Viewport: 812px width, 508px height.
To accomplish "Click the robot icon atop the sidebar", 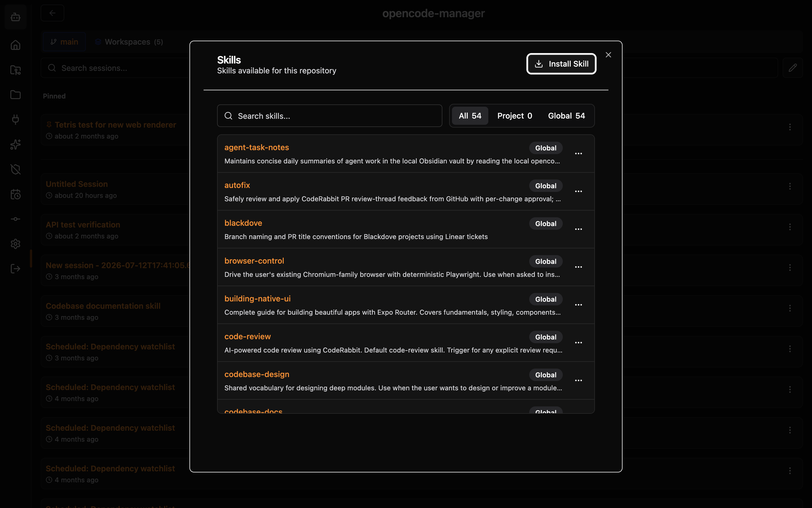I will pos(16,17).
